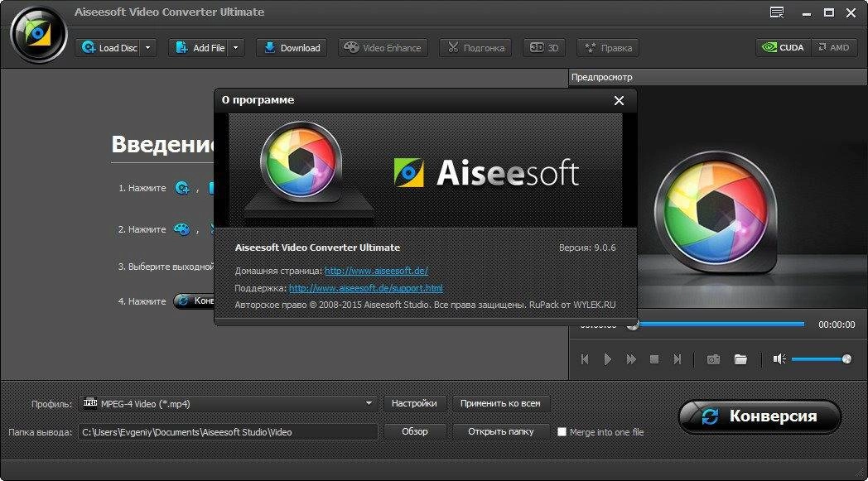Click the Настройки button
This screenshot has width=868, height=481.
[414, 403]
